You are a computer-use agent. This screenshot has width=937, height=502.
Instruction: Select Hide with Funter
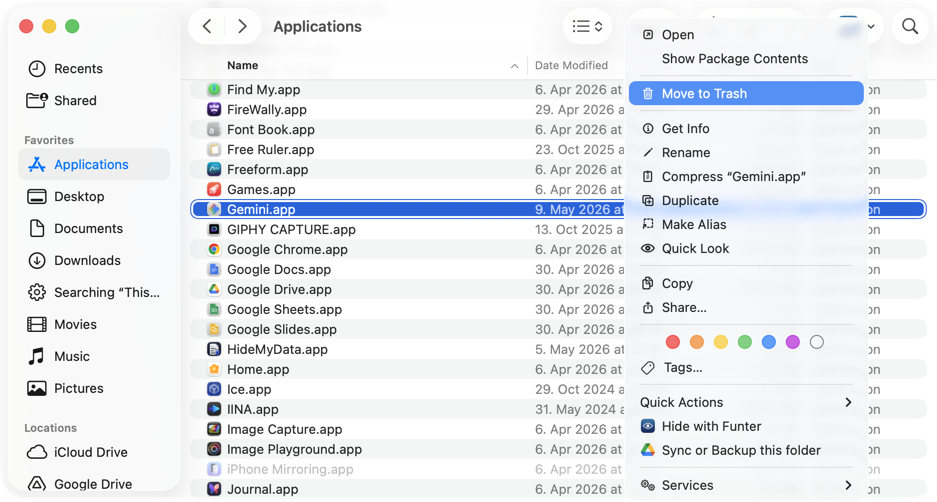coord(746,426)
